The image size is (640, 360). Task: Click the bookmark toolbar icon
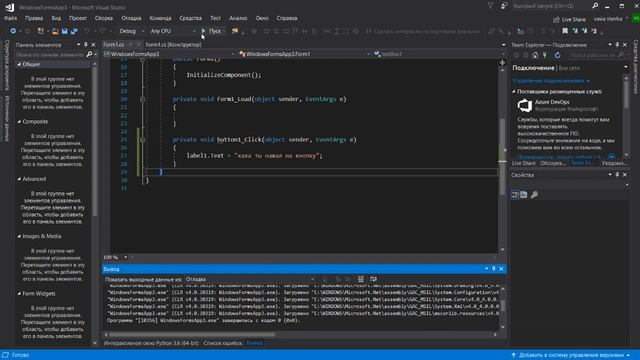[x=565, y=31]
